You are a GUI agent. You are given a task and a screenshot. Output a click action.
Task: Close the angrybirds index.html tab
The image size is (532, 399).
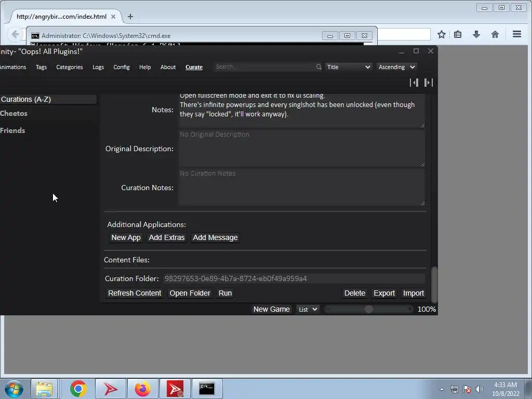[113, 17]
